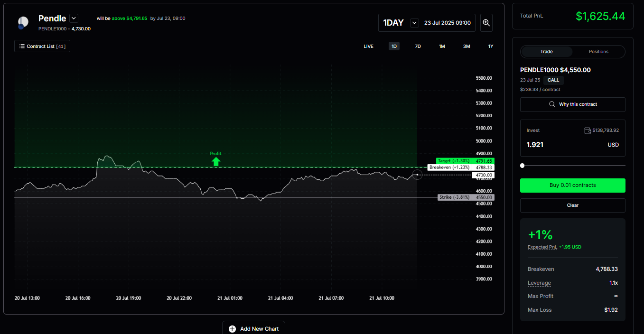This screenshot has height=334, width=644.
Task: Click the wallet balance icon
Action: pos(588,130)
